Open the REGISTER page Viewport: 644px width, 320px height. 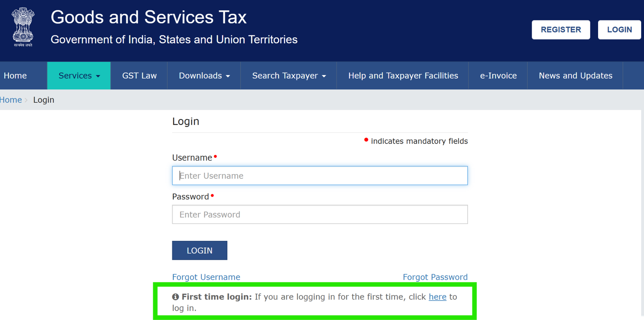pos(561,30)
